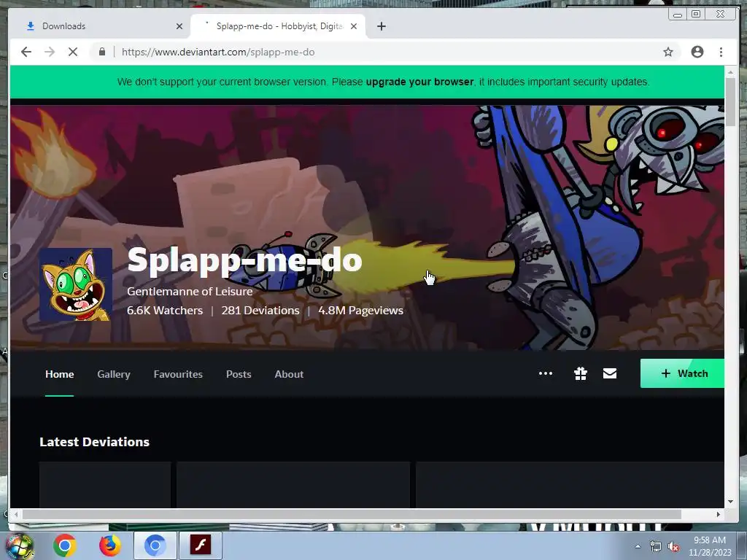Close the Splapp-me-do tab
This screenshot has width=747, height=560.
(x=354, y=26)
